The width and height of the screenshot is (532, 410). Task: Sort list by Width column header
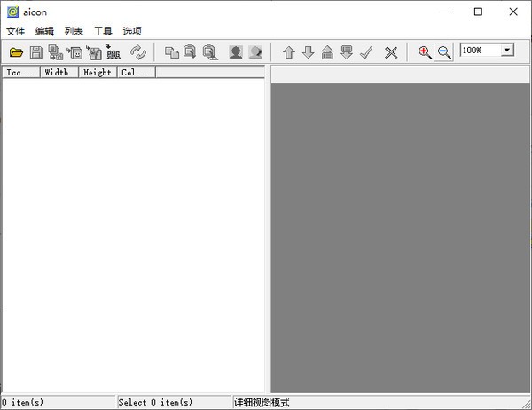[x=58, y=73]
